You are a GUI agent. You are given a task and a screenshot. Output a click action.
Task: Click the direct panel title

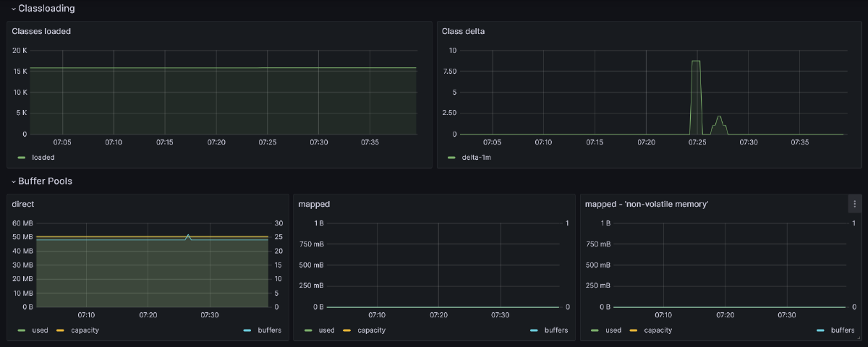[x=23, y=205]
